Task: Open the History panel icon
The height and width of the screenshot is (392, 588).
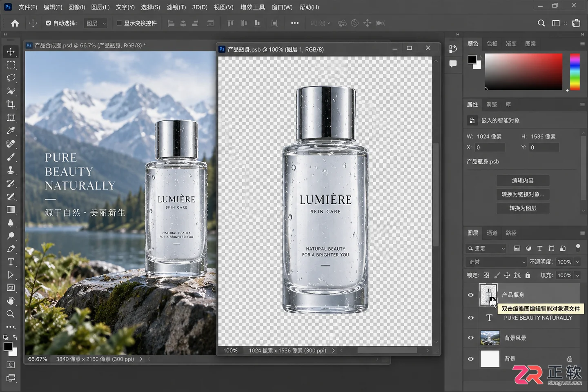Action: point(453,49)
